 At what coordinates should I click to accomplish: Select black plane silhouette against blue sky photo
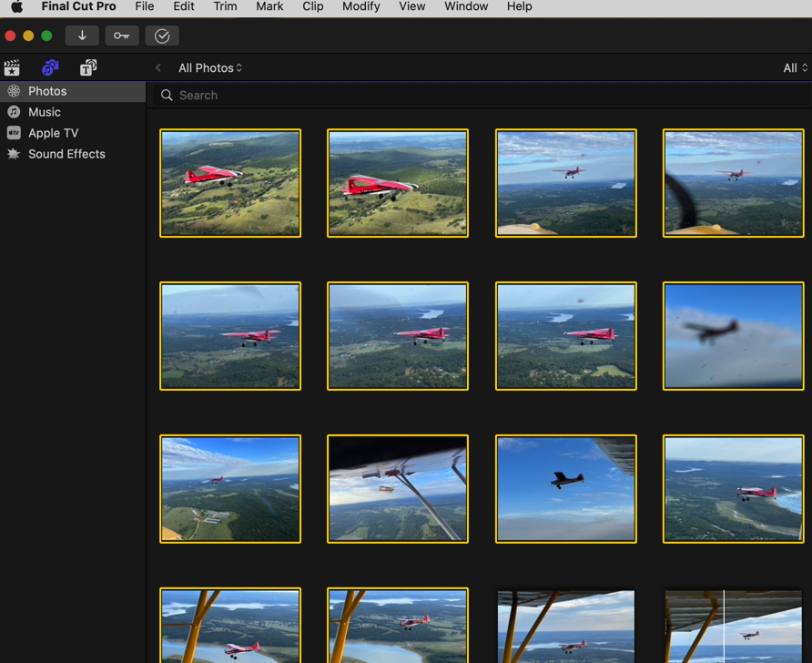pos(566,489)
